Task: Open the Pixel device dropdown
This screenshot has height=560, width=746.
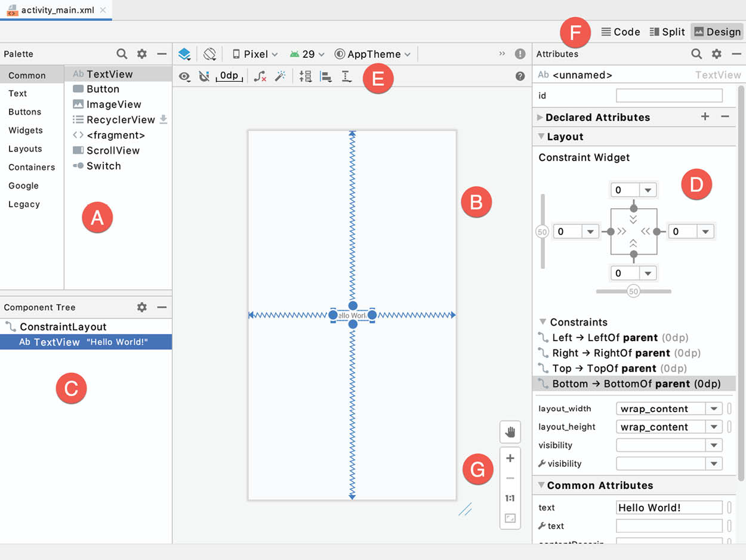Action: pos(255,54)
